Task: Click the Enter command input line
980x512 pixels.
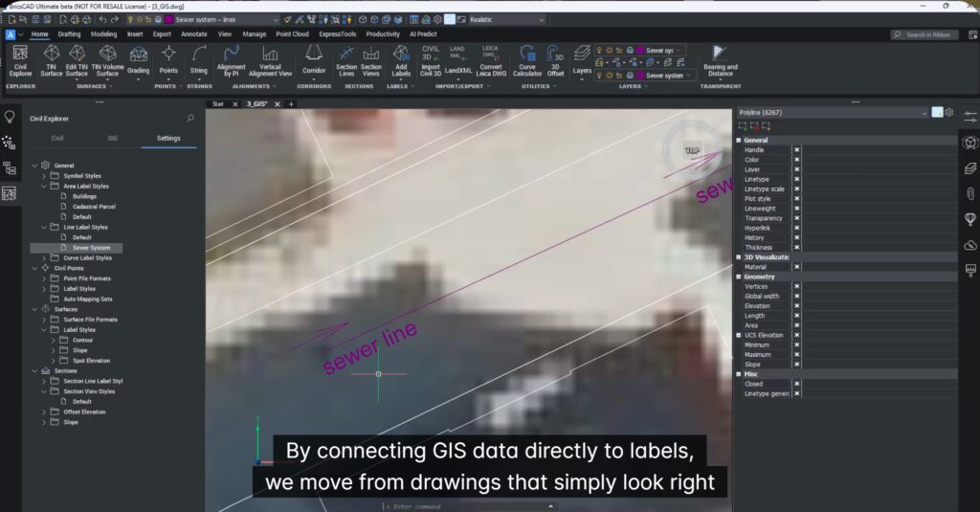Action: tap(469, 506)
